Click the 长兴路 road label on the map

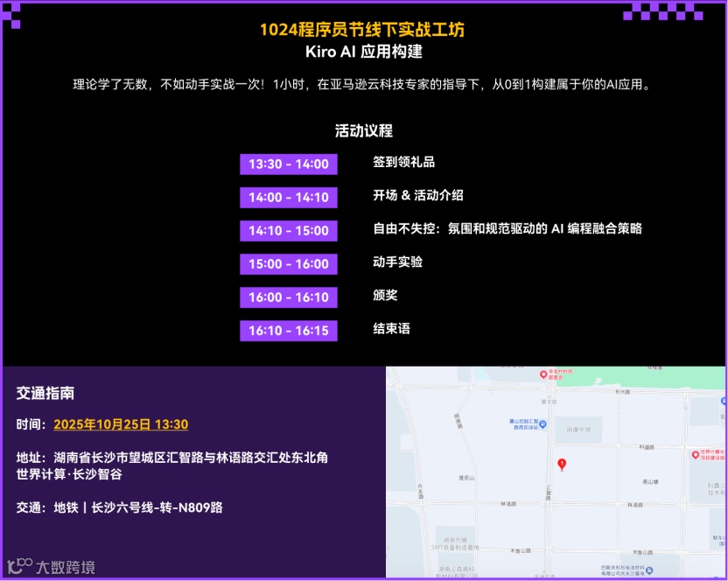[623, 392]
